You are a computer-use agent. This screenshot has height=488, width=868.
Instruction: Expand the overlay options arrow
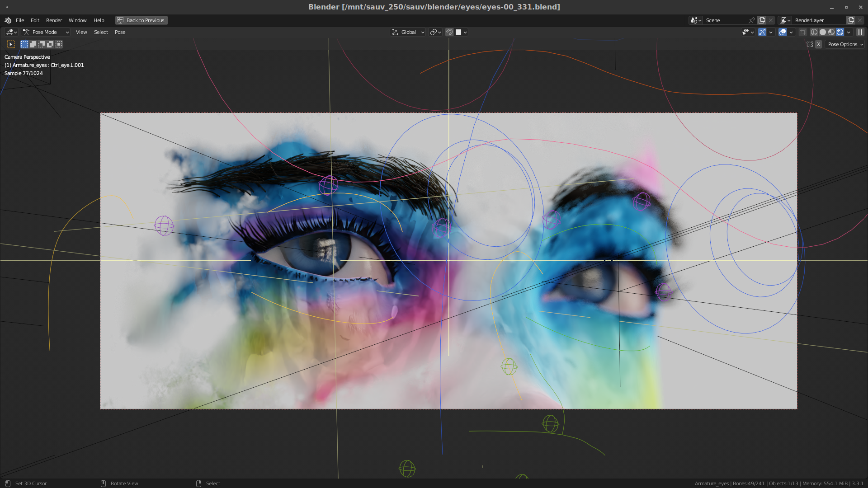point(791,32)
